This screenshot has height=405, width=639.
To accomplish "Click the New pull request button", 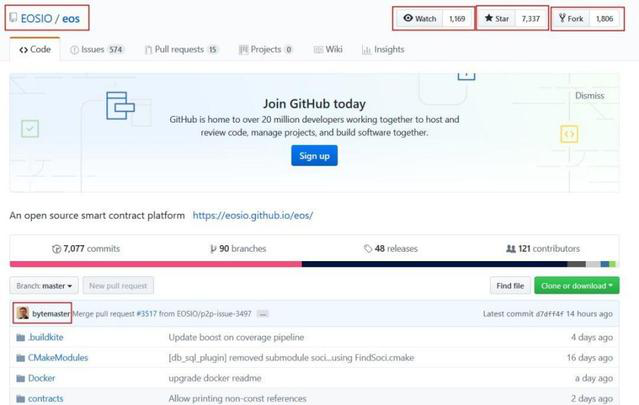I will pyautogui.click(x=118, y=286).
